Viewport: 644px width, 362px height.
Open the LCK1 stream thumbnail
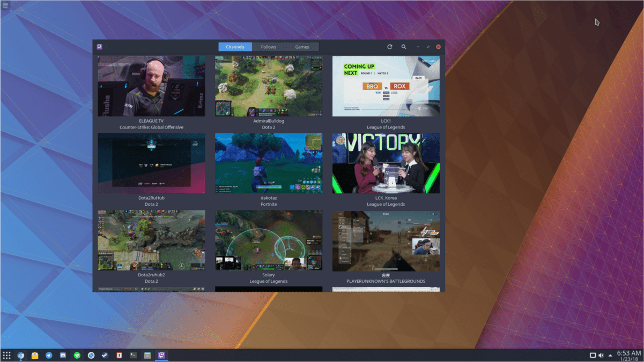tap(386, 86)
